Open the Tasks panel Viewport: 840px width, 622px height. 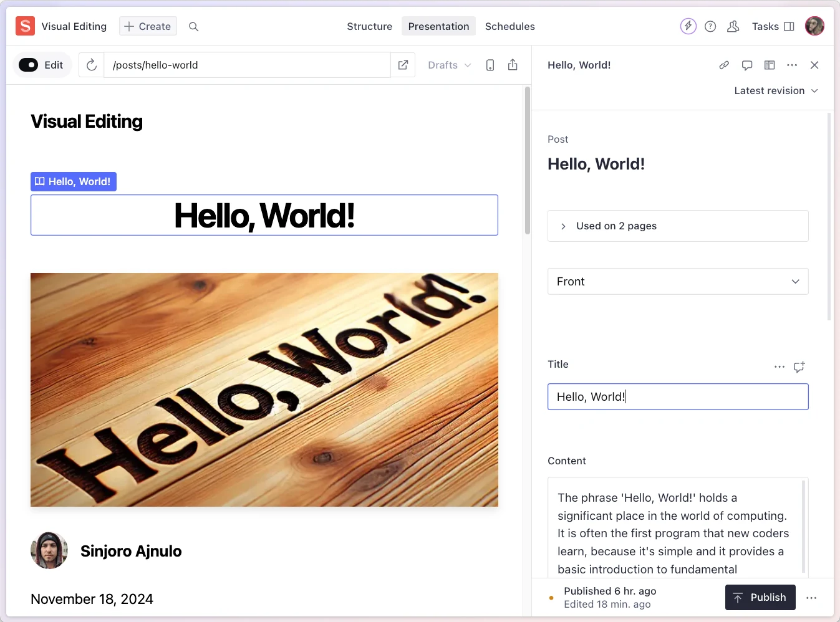pos(773,26)
